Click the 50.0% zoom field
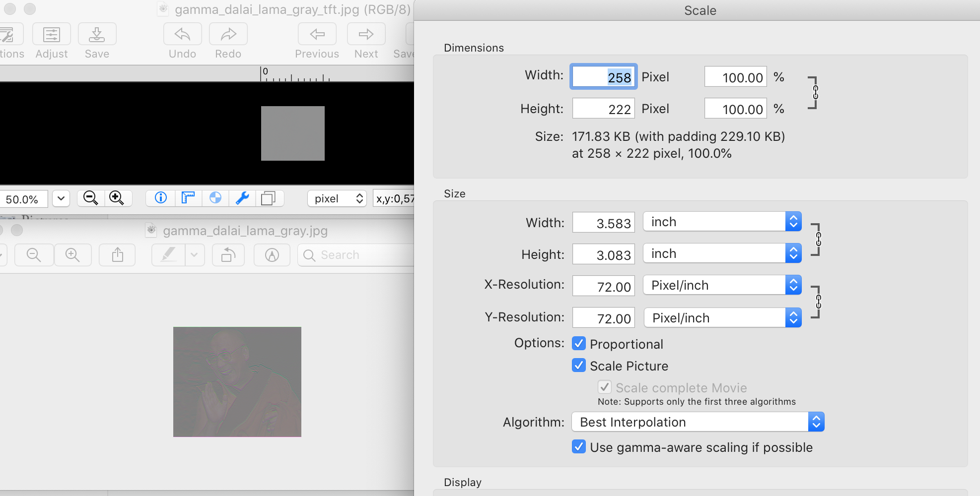 click(x=23, y=199)
